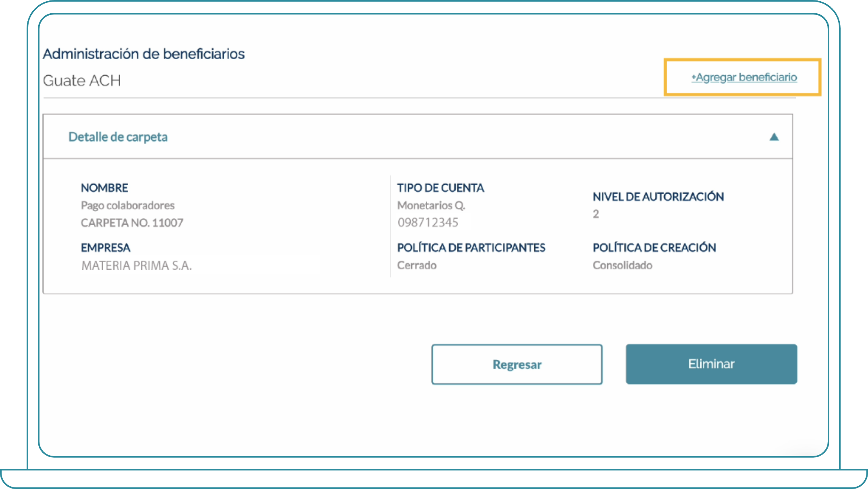
Task: Click the authorization level value 2
Action: coord(596,214)
